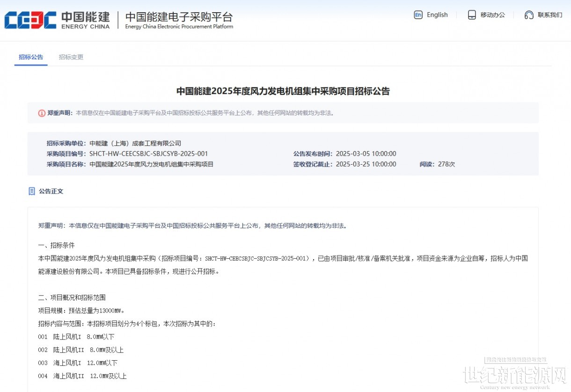Click the 中国能建电子采购平台 title text
Screen dimensions: 571x392
[179, 17]
